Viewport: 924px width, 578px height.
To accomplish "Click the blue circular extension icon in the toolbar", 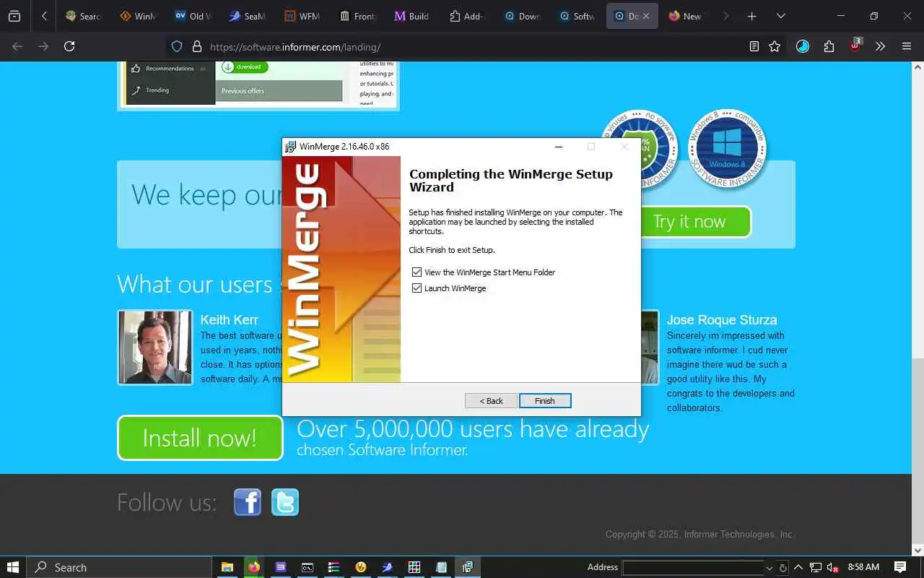I will pos(803,46).
